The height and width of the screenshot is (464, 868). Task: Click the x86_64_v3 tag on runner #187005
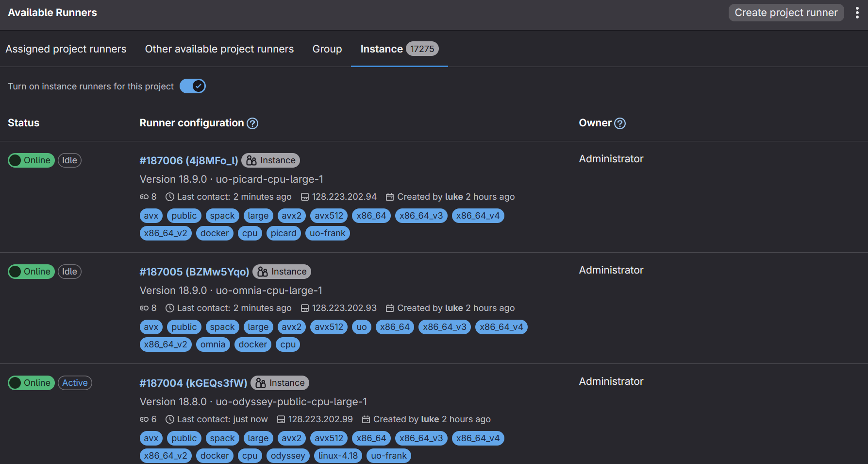pos(445,327)
